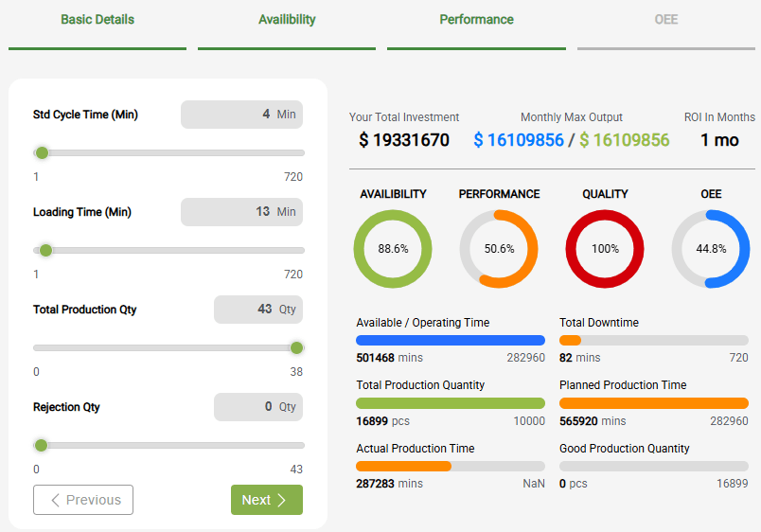Click the Availibility donut chart
This screenshot has height=532, width=761.
[393, 249]
